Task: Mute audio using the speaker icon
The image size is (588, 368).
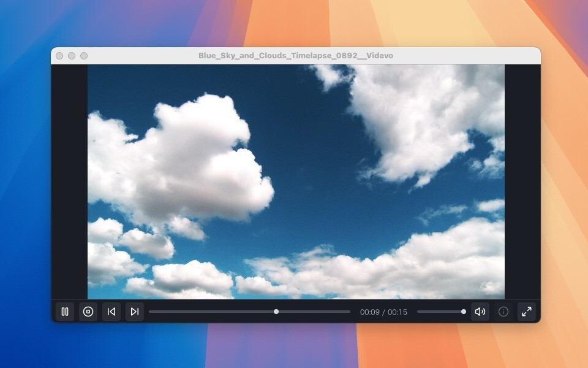Action: click(x=480, y=312)
